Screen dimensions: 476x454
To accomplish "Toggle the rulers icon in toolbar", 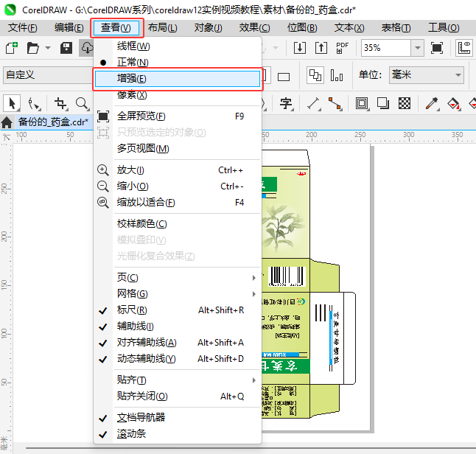I will (464, 48).
